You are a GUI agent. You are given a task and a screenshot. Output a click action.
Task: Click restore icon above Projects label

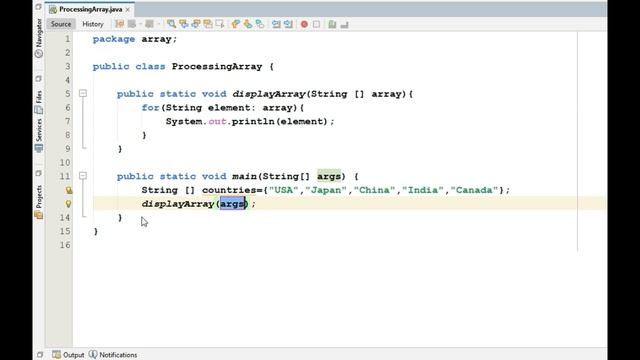(x=39, y=173)
